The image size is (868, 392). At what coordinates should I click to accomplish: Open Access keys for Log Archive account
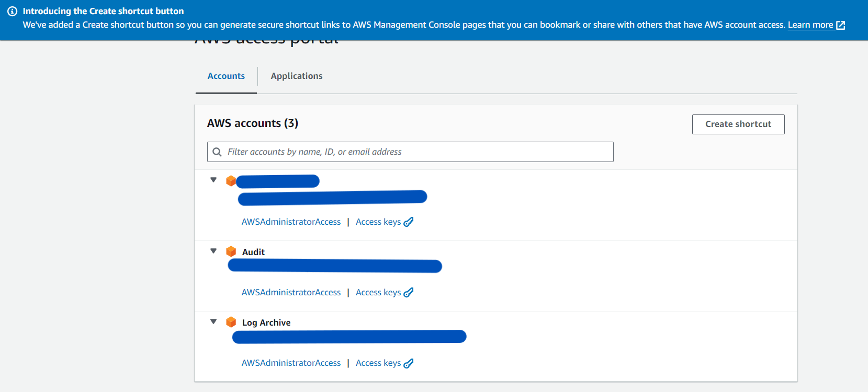pyautogui.click(x=378, y=363)
